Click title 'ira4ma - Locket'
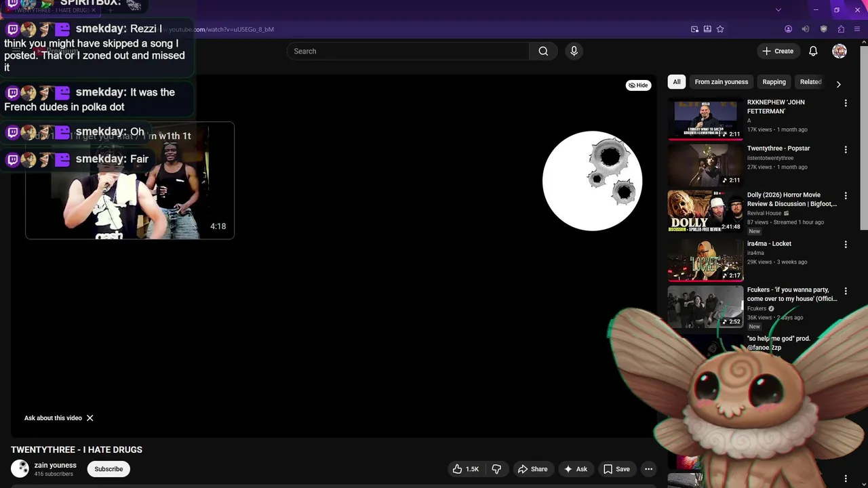Viewport: 868px width, 488px height. coord(769,243)
